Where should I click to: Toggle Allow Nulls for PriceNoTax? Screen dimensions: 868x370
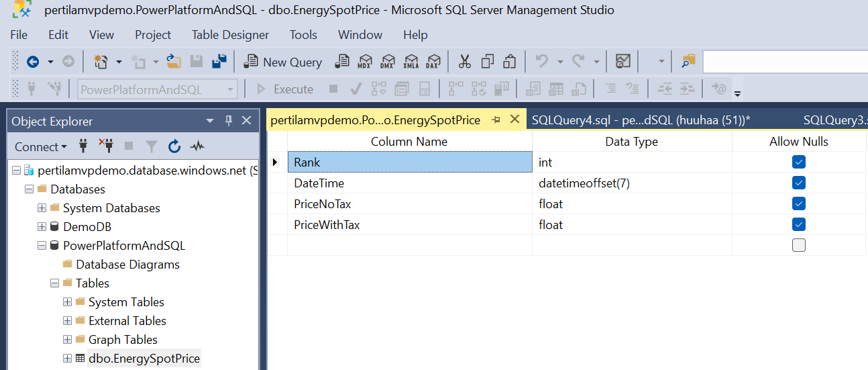pyautogui.click(x=798, y=203)
